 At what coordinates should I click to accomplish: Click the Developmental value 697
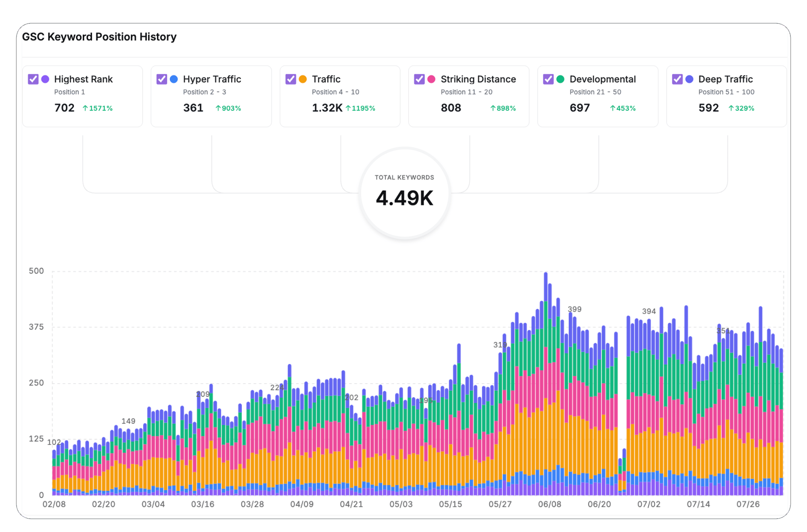[580, 108]
